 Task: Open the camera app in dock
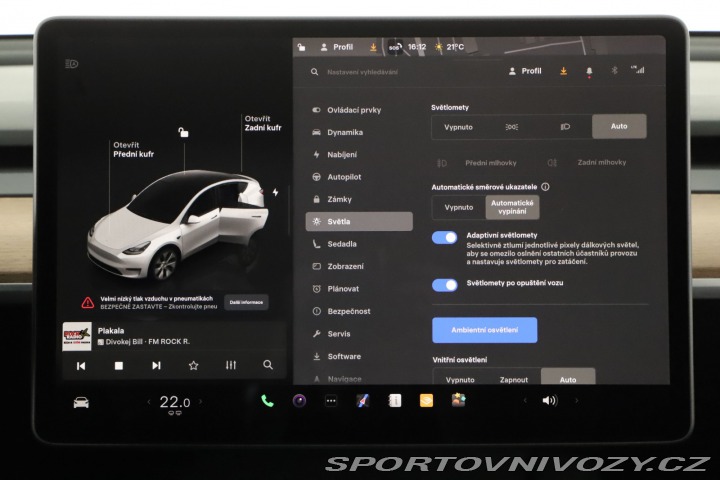point(299,401)
